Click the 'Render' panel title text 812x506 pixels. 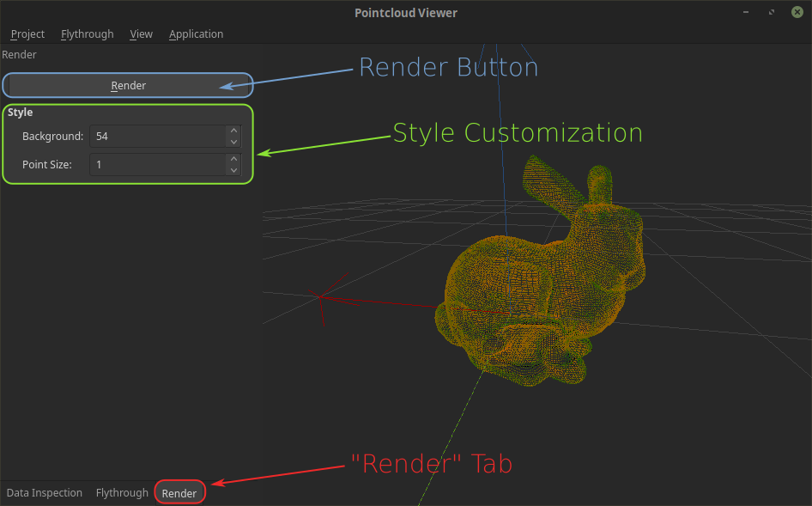pos(19,55)
